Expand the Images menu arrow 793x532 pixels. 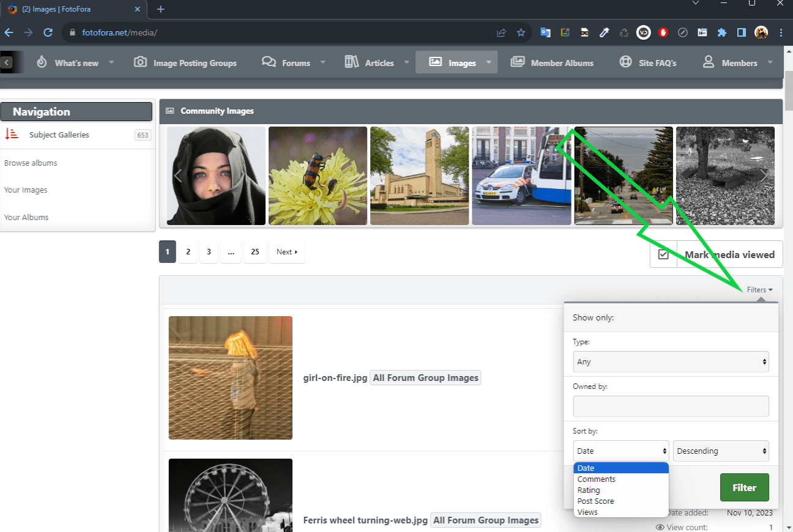(x=489, y=62)
